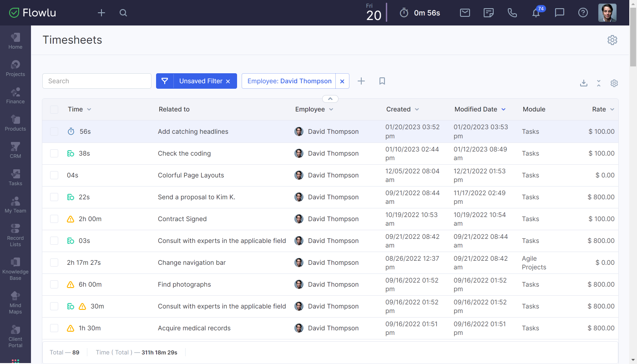
Task: Select the Check the coding row checkbox
Action: click(x=54, y=153)
